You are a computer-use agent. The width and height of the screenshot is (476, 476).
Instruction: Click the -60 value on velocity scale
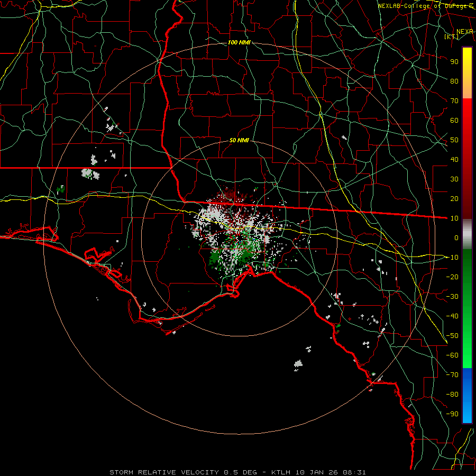452,355
